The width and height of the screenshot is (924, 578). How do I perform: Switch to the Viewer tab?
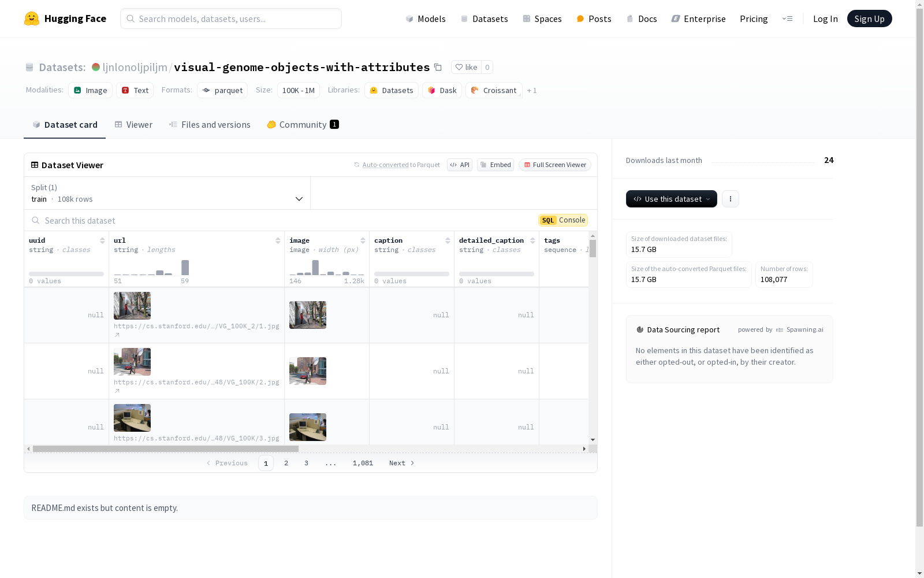(133, 124)
